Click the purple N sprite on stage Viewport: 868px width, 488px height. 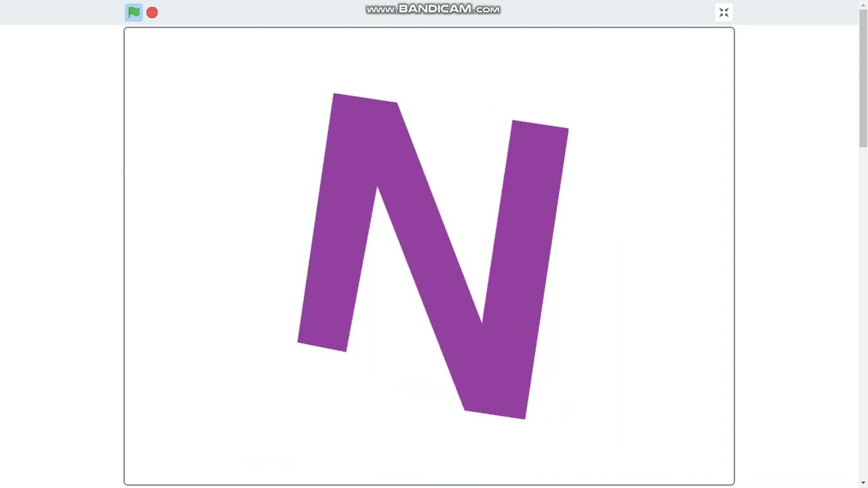coord(433,256)
